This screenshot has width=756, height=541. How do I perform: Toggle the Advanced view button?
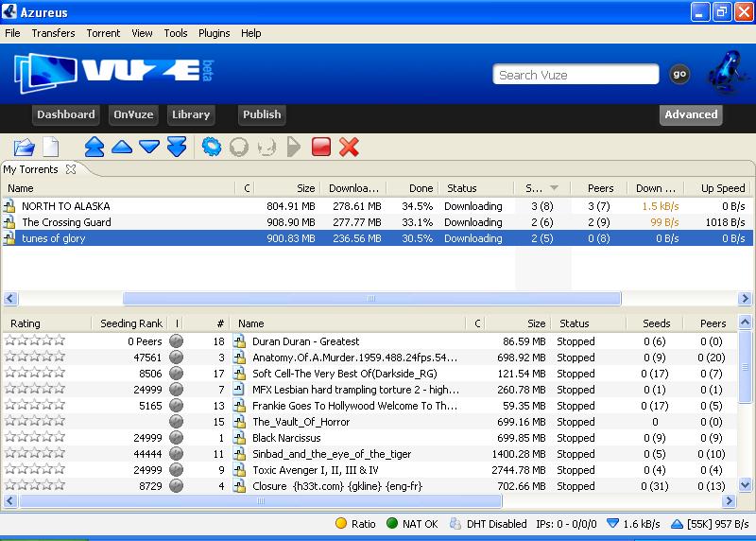(x=691, y=114)
